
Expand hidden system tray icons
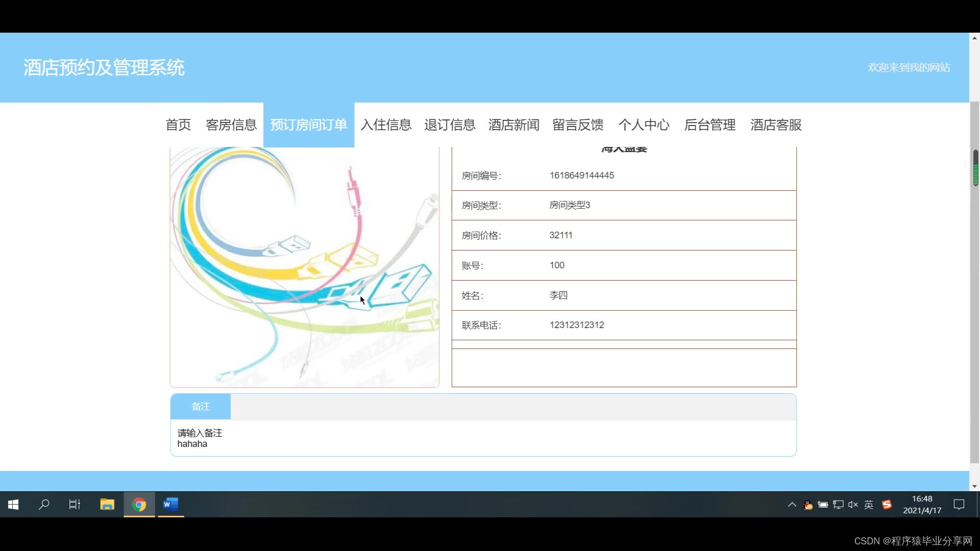pyautogui.click(x=792, y=505)
